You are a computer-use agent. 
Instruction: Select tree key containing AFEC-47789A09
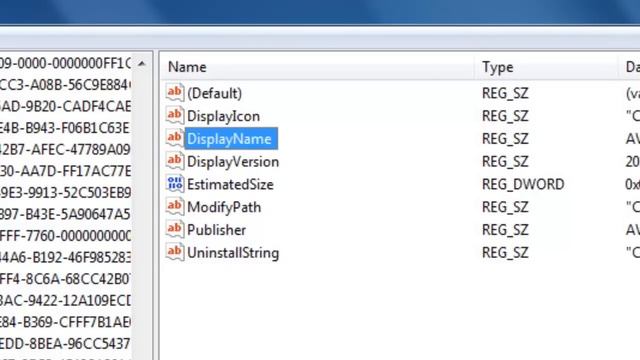[x=65, y=149]
